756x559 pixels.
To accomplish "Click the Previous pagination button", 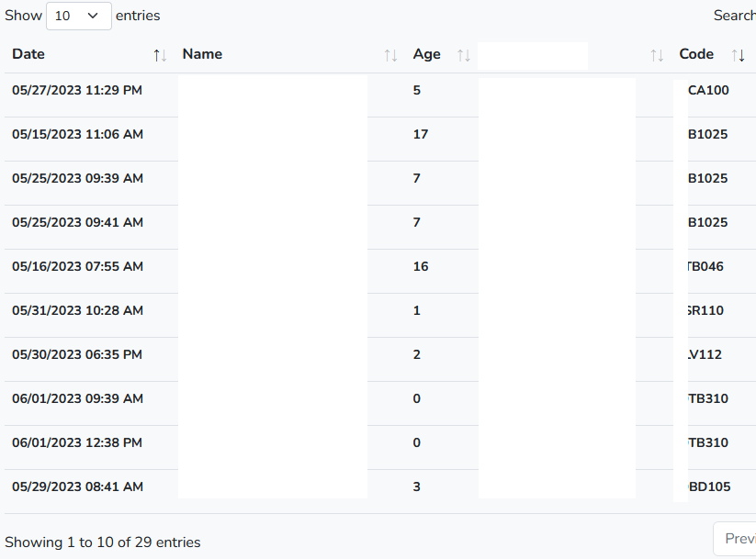I will [x=738, y=538].
